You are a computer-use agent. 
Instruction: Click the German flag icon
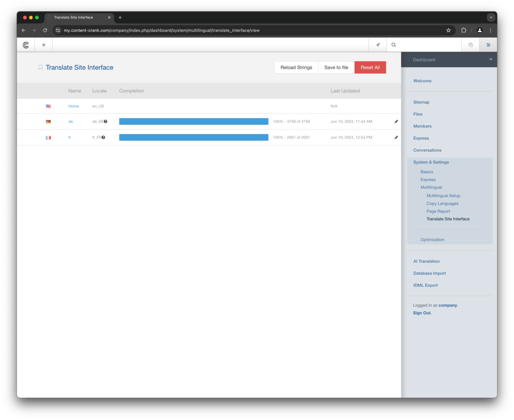48,122
